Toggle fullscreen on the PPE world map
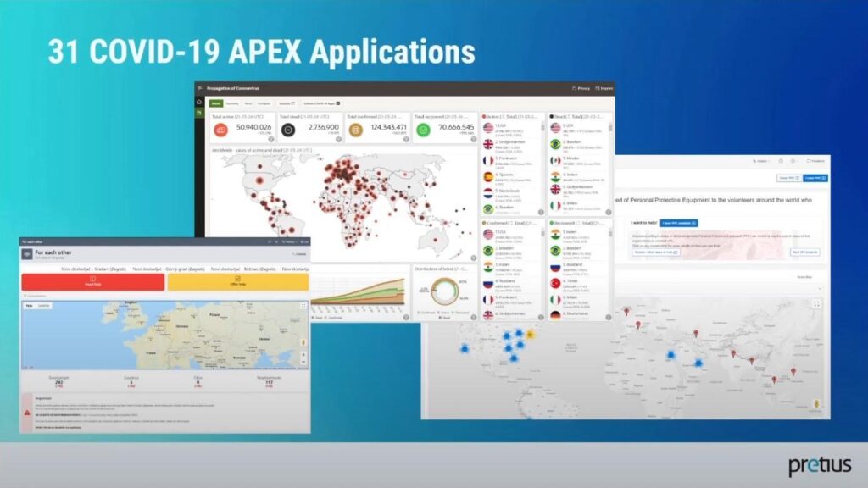The height and width of the screenshot is (488, 868). pyautogui.click(x=816, y=304)
